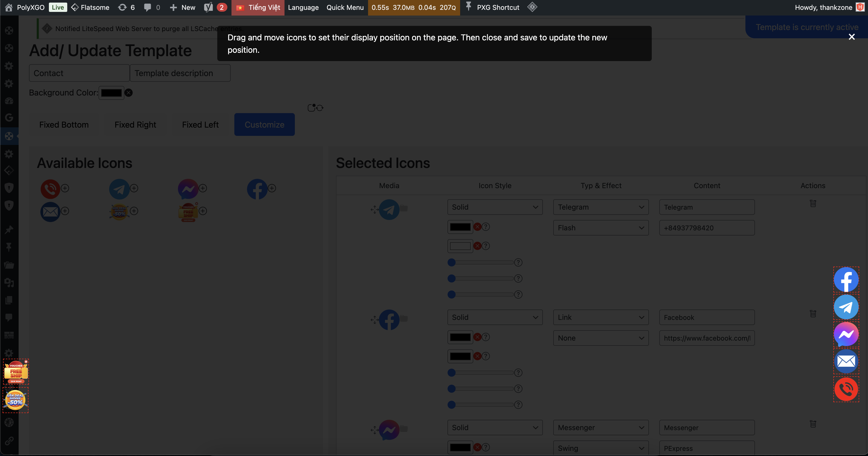Click the floating Messenger icon on right edge
The image size is (868, 456).
pyautogui.click(x=846, y=334)
